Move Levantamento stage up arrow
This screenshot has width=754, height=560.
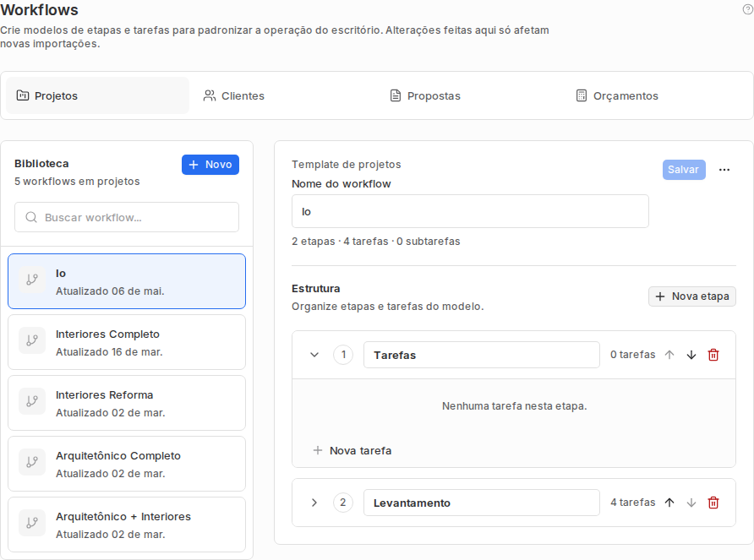(x=669, y=503)
